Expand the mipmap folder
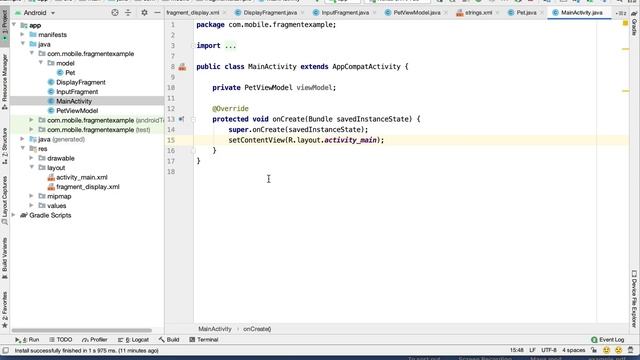The width and height of the screenshot is (640, 360). pyautogui.click(x=31, y=196)
